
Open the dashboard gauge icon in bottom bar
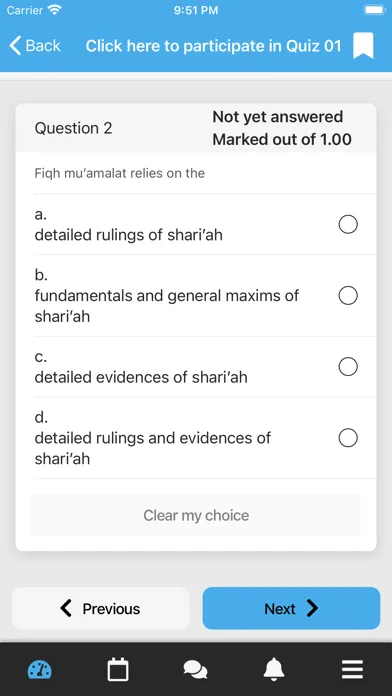[x=40, y=670]
